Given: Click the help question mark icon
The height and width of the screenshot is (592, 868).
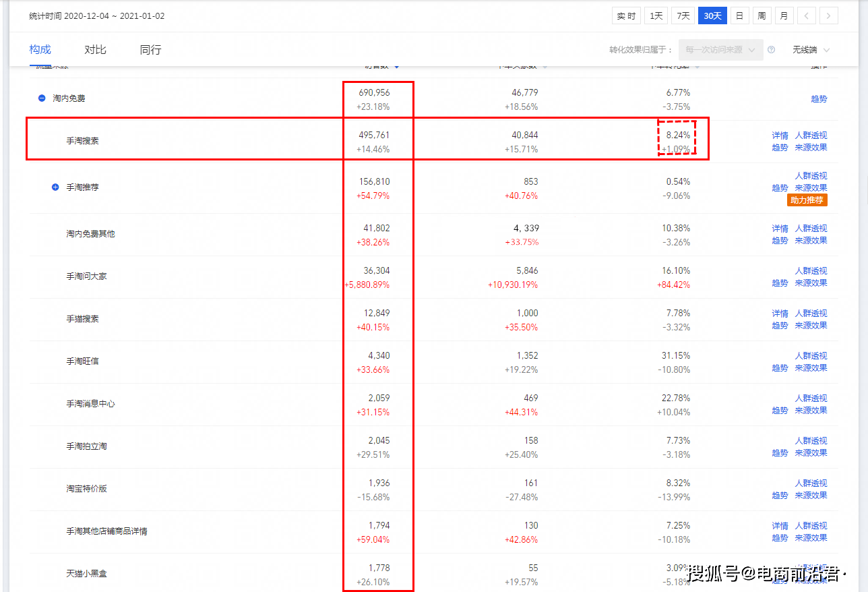Looking at the screenshot, I should point(771,50).
